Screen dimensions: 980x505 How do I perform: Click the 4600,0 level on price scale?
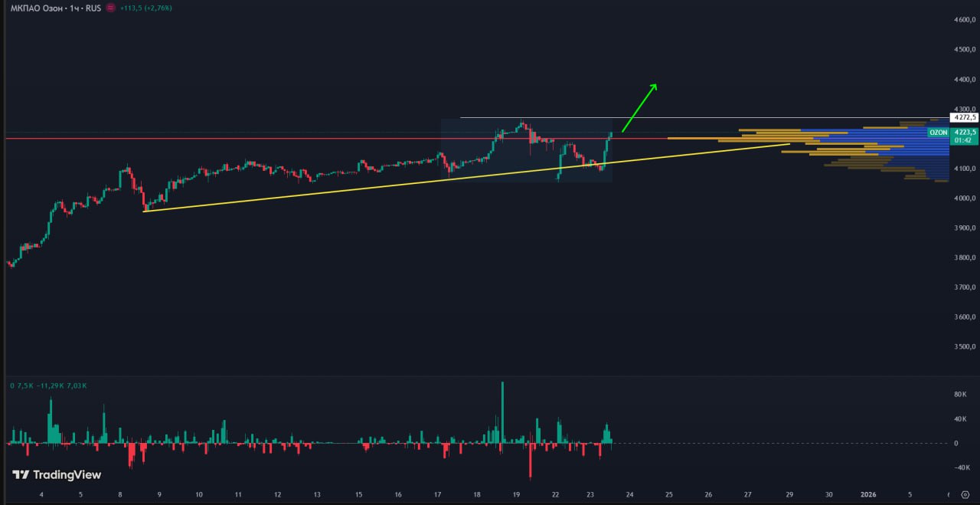coord(963,20)
